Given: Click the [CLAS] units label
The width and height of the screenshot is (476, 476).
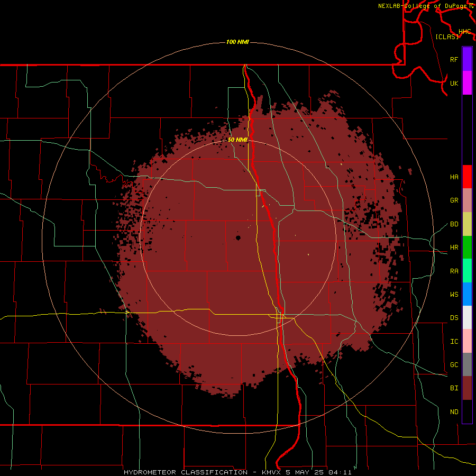Looking at the screenshot, I should (447, 36).
